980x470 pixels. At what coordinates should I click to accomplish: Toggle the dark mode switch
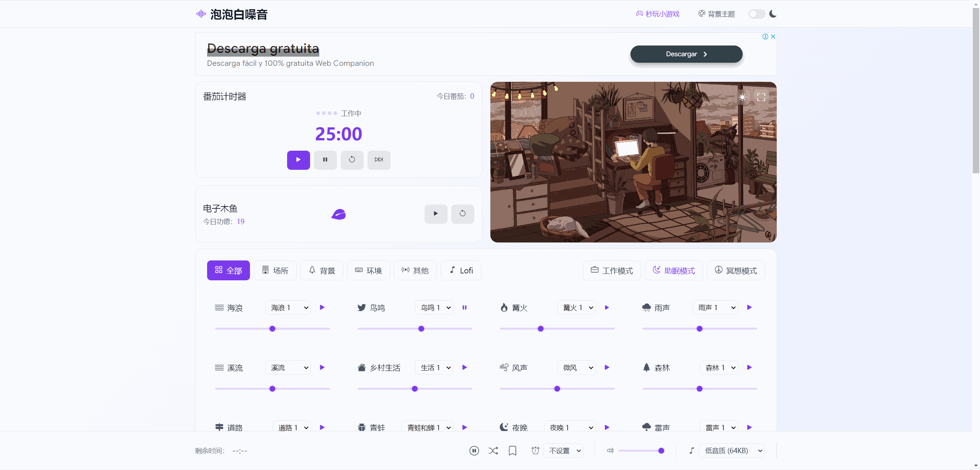point(756,14)
